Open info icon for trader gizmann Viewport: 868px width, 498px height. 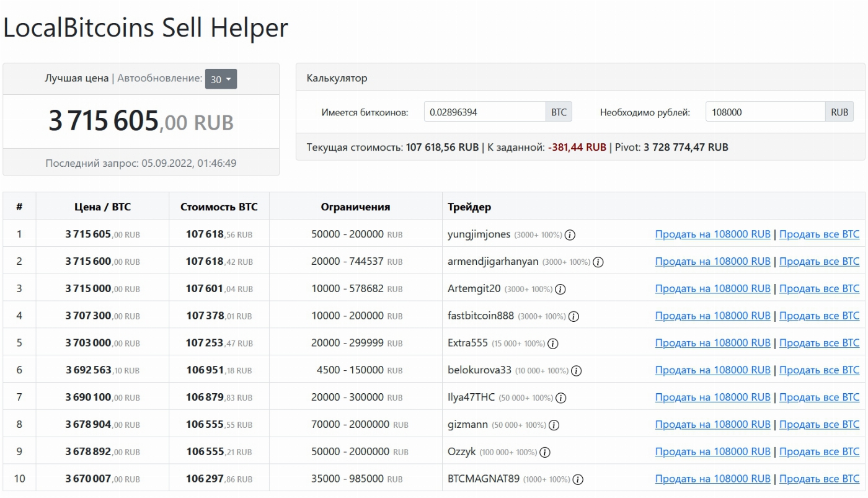coord(554,425)
